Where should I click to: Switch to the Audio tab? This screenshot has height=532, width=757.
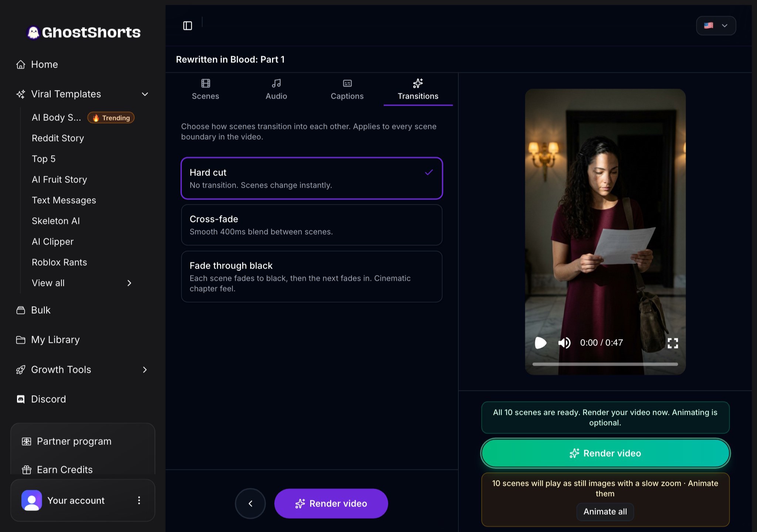[276, 89]
